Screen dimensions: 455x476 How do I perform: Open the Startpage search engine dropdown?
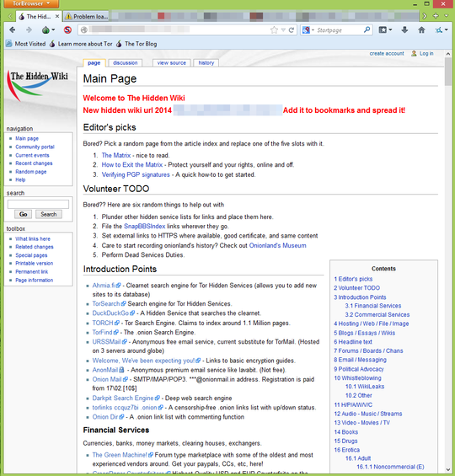pyautogui.click(x=308, y=29)
